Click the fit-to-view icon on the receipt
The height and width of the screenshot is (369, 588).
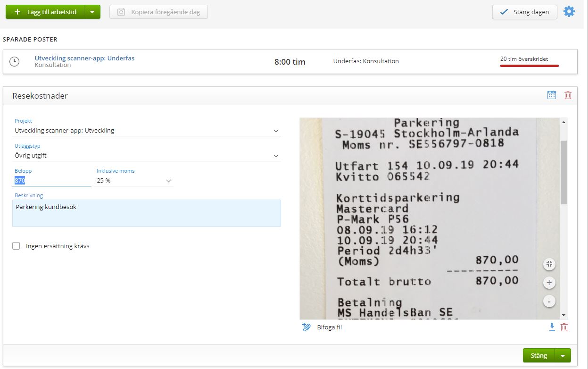[549, 264]
